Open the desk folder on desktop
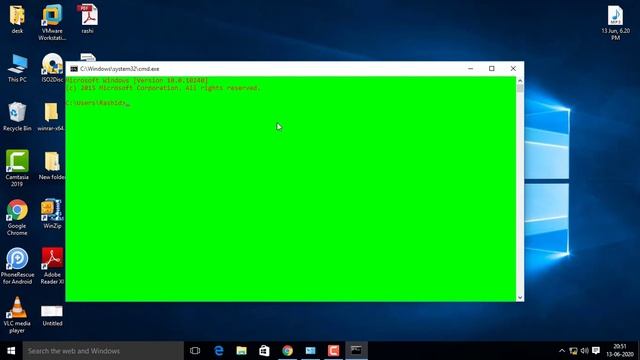Image resolution: width=640 pixels, height=360 pixels. click(x=17, y=19)
